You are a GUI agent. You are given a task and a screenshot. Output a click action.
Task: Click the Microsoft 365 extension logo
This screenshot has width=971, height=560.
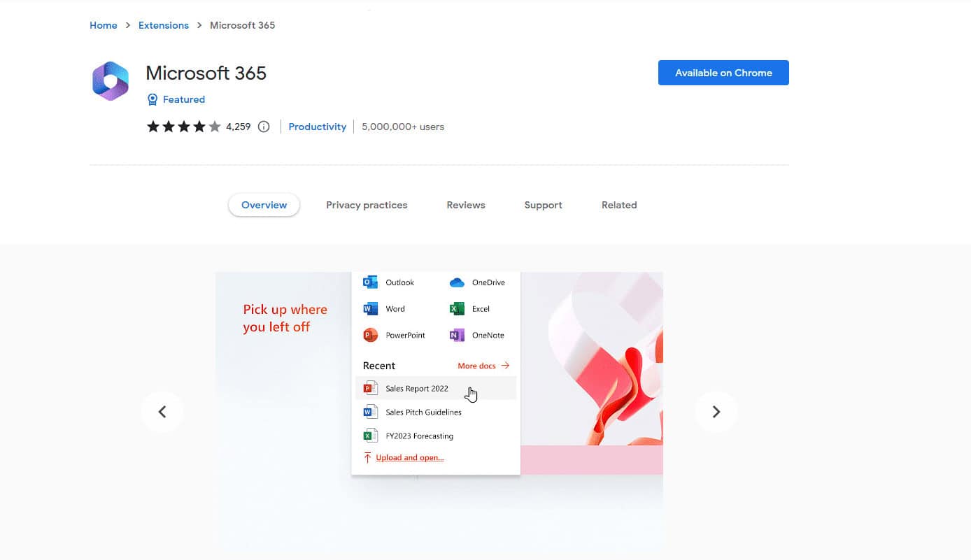point(111,81)
